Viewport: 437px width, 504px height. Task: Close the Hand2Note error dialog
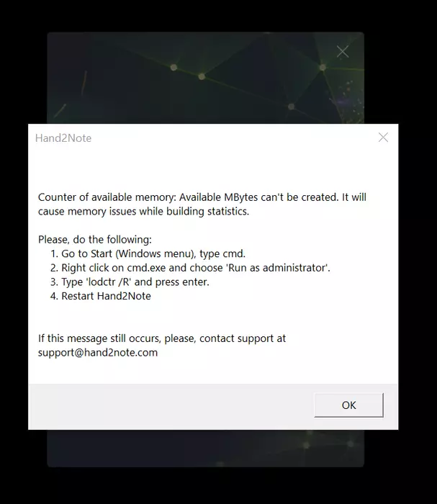(383, 138)
